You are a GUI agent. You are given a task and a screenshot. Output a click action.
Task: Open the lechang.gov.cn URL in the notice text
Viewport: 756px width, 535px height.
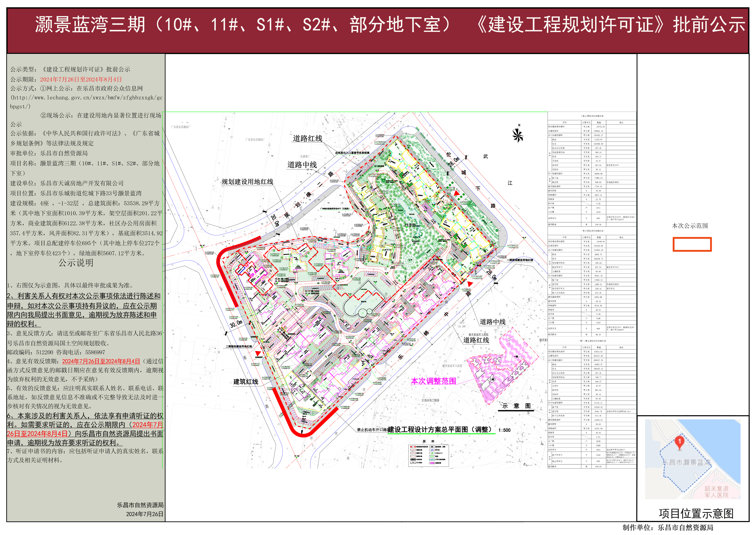(x=86, y=102)
